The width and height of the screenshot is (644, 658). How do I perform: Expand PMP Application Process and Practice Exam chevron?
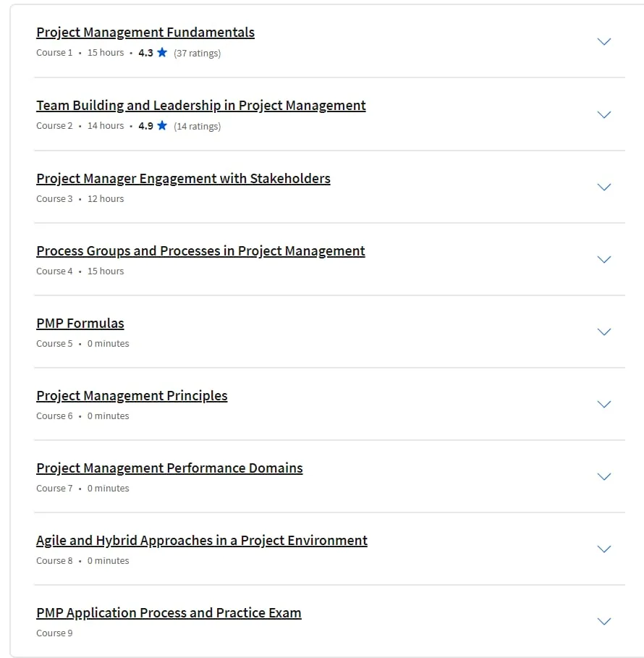pos(603,622)
